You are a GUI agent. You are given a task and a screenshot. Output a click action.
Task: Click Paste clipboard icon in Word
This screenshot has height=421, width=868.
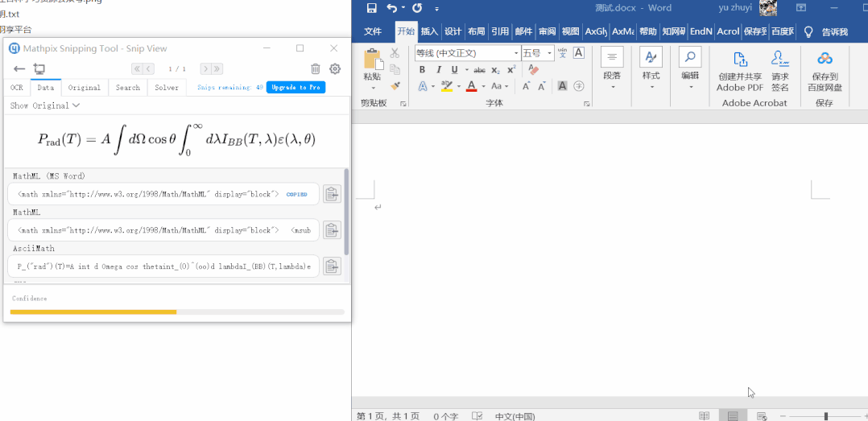coord(372,60)
